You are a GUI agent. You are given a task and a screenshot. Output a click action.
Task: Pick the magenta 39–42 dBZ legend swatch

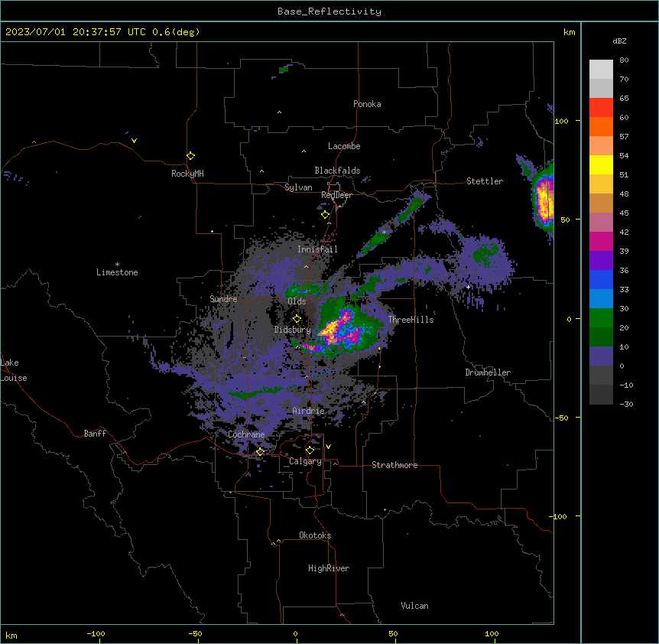point(601,241)
